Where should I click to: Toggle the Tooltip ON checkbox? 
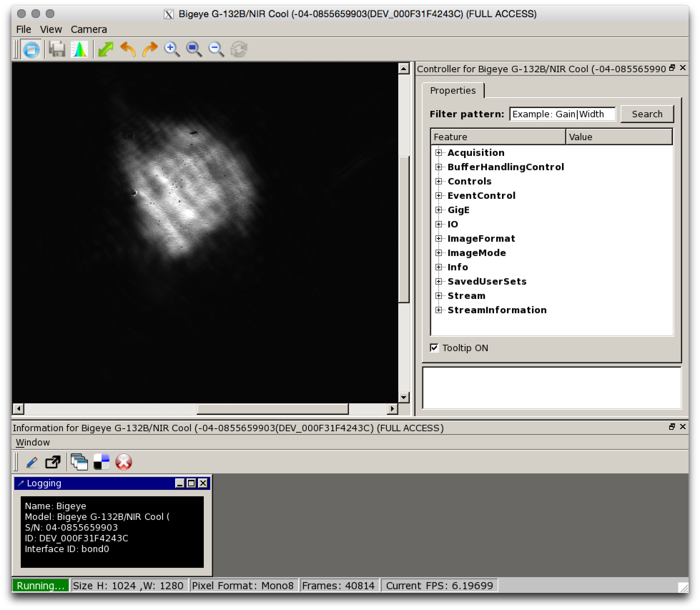(x=434, y=348)
